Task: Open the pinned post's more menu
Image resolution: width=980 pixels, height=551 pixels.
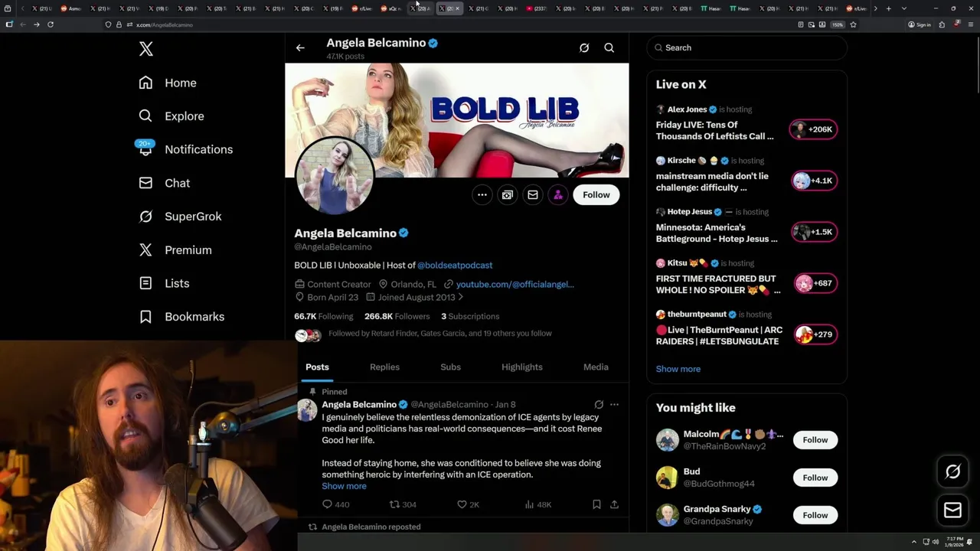Action: click(x=614, y=404)
